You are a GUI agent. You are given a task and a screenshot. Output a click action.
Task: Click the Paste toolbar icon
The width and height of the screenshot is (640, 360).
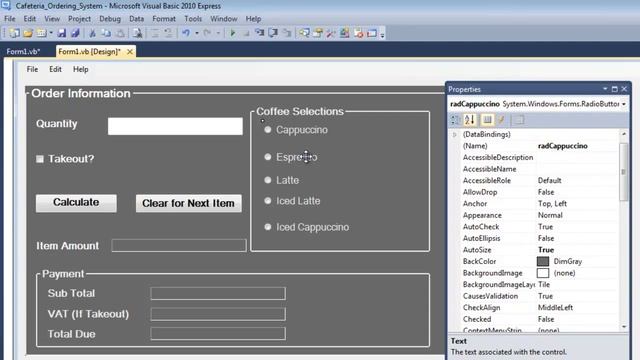click(x=120, y=33)
